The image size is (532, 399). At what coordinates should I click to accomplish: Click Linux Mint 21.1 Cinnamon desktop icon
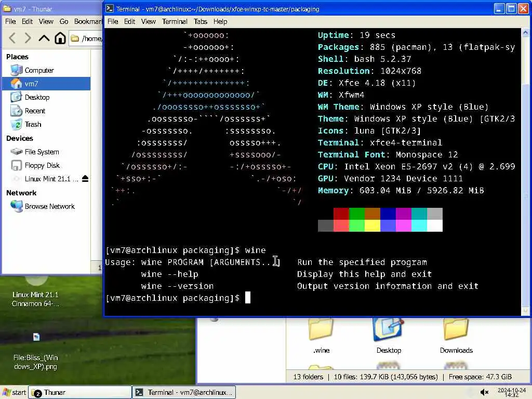click(x=35, y=291)
